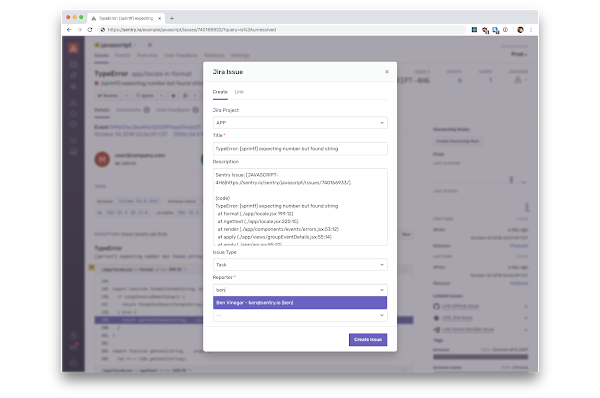Open the Jira Project dropdown showing APP

coord(300,123)
